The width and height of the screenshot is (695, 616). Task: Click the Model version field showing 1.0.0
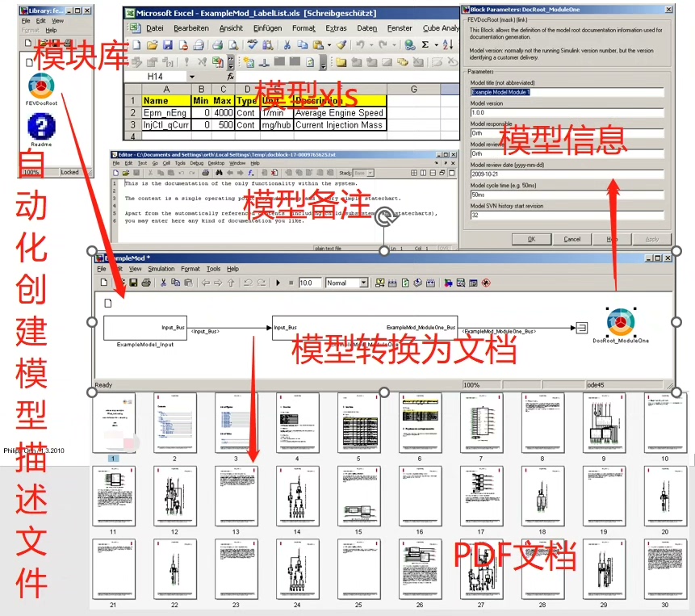pyautogui.click(x=567, y=112)
